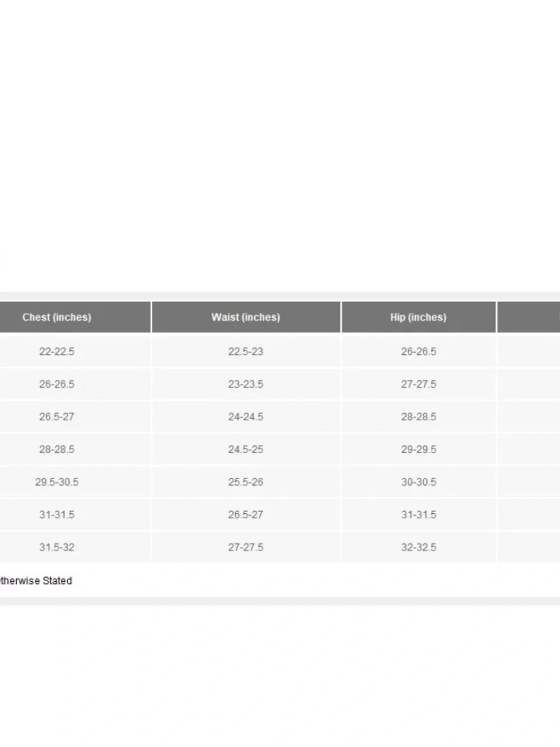Select the 27-27.5 cell in Waist column
Viewport: 560px width, 747px height.
coord(246,547)
